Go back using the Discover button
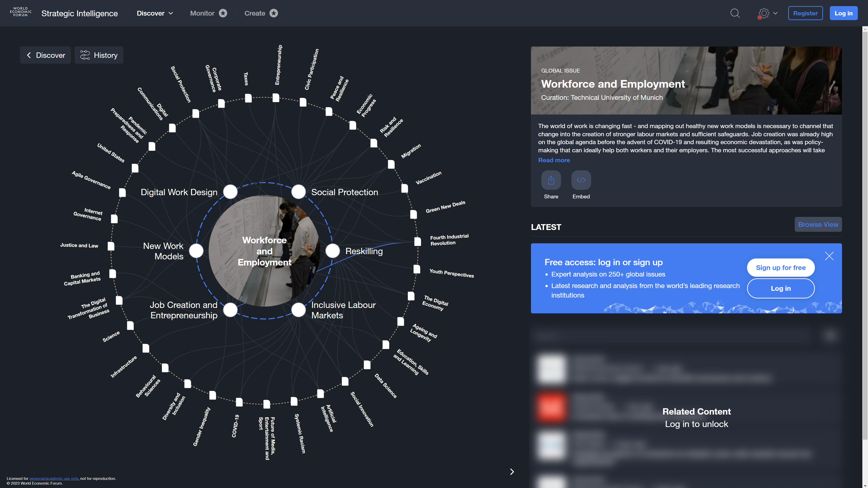The height and width of the screenshot is (488, 868). (45, 55)
